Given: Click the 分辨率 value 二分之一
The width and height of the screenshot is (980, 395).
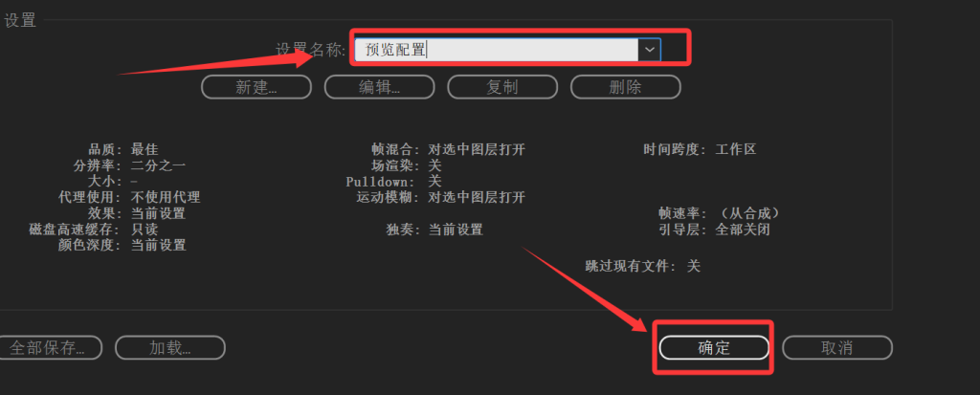Looking at the screenshot, I should tap(158, 165).
